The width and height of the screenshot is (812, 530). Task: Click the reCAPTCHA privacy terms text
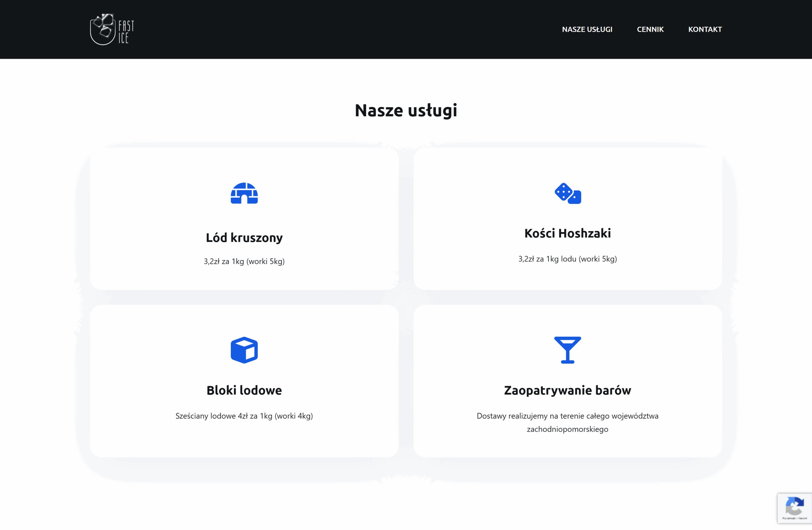[x=794, y=518]
